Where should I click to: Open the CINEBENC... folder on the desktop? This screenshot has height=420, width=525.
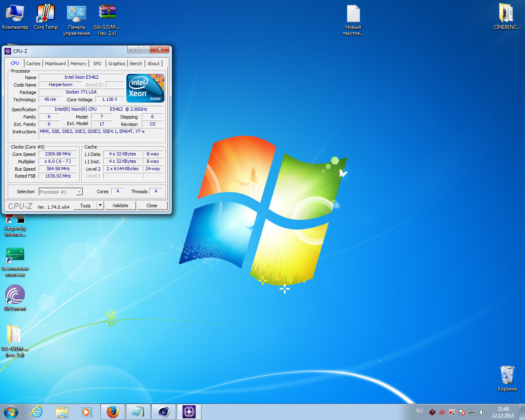(507, 17)
